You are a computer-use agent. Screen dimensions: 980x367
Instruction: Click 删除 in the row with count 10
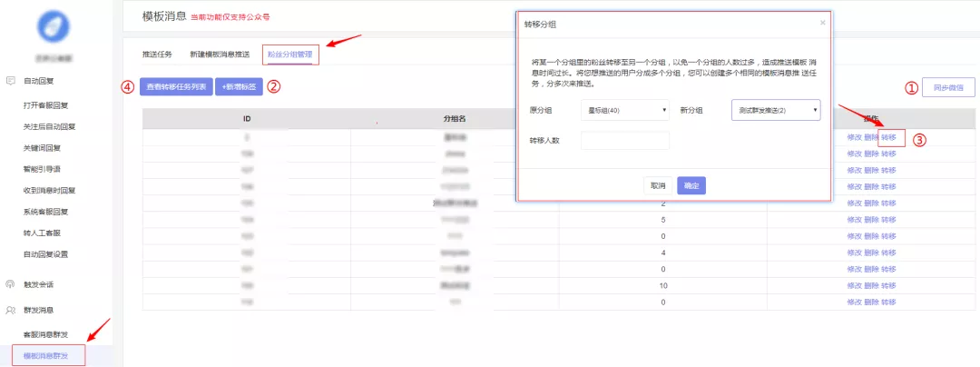[x=871, y=286]
